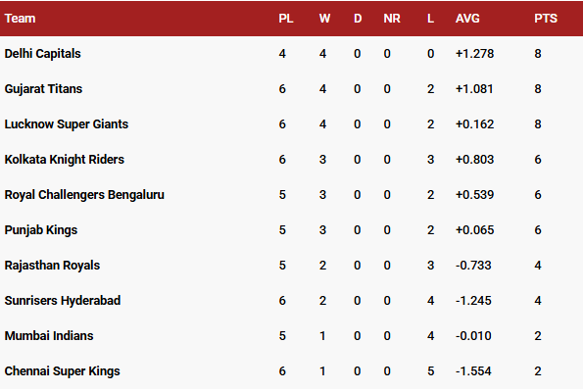Click the PL column header

286,19
